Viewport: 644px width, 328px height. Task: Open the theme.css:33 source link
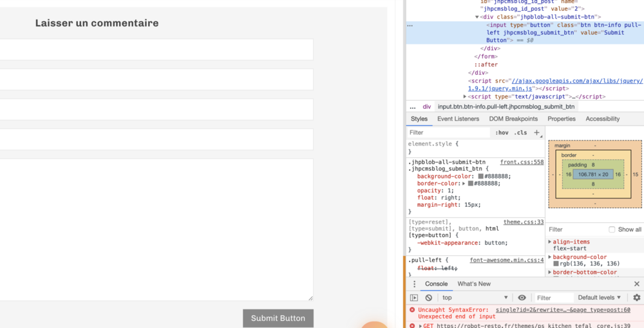point(523,222)
